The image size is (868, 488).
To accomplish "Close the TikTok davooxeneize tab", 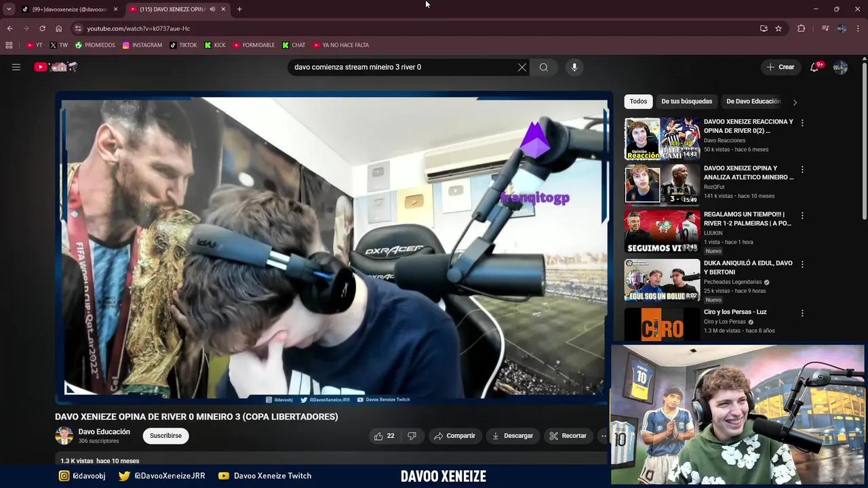I will pos(115,9).
